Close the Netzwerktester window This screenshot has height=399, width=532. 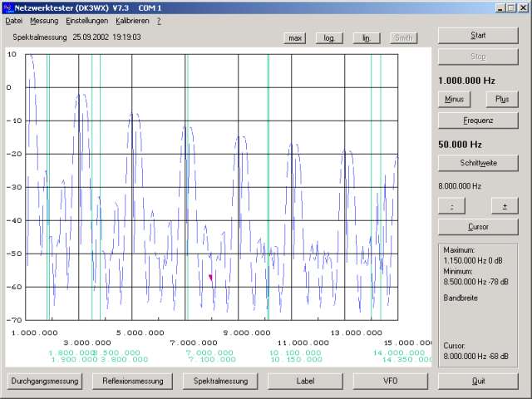[x=523, y=7]
